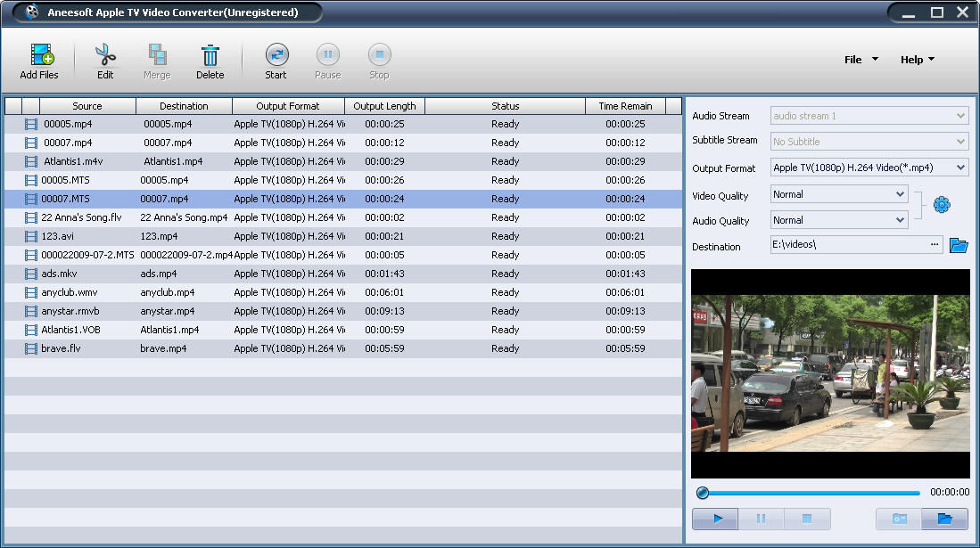Click destination name anystar.mp4
The width and height of the screenshot is (980, 548).
pyautogui.click(x=167, y=312)
